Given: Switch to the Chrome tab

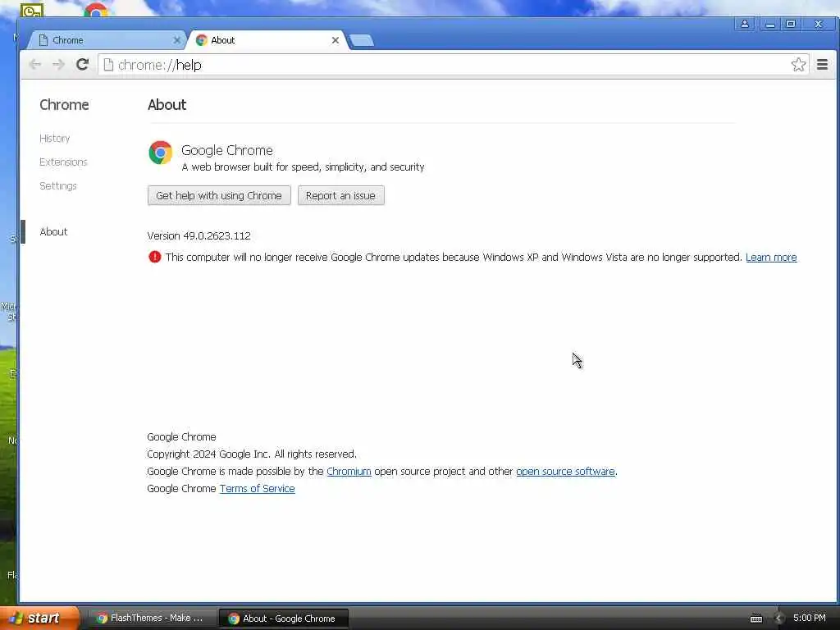Looking at the screenshot, I should (x=107, y=40).
